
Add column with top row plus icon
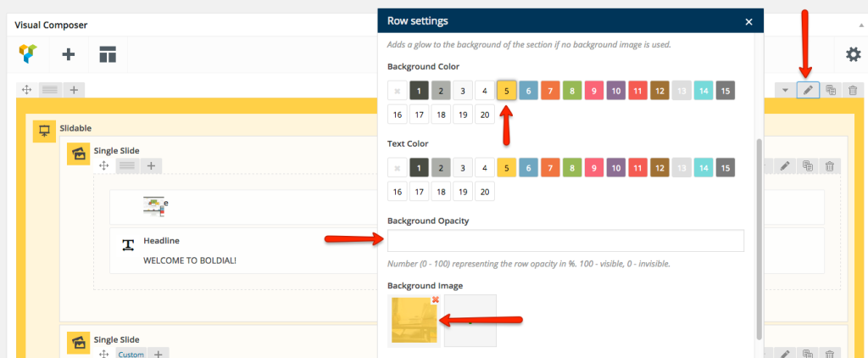[x=74, y=90]
